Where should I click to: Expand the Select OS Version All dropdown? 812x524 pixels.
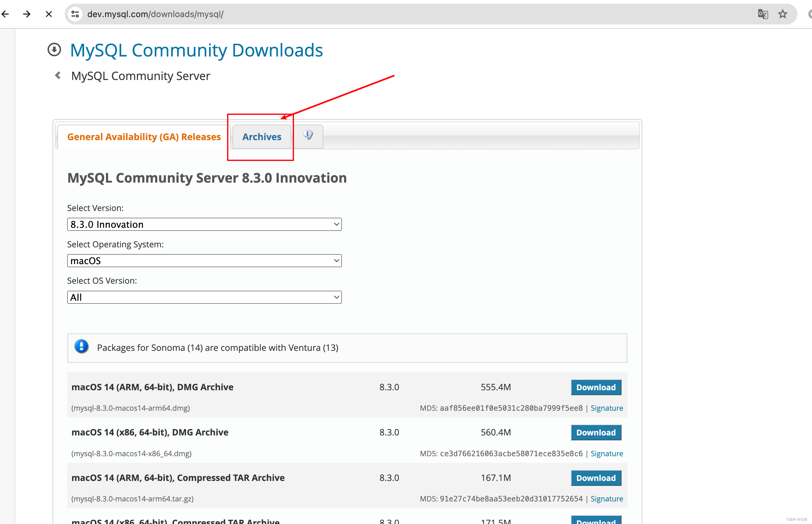click(204, 297)
